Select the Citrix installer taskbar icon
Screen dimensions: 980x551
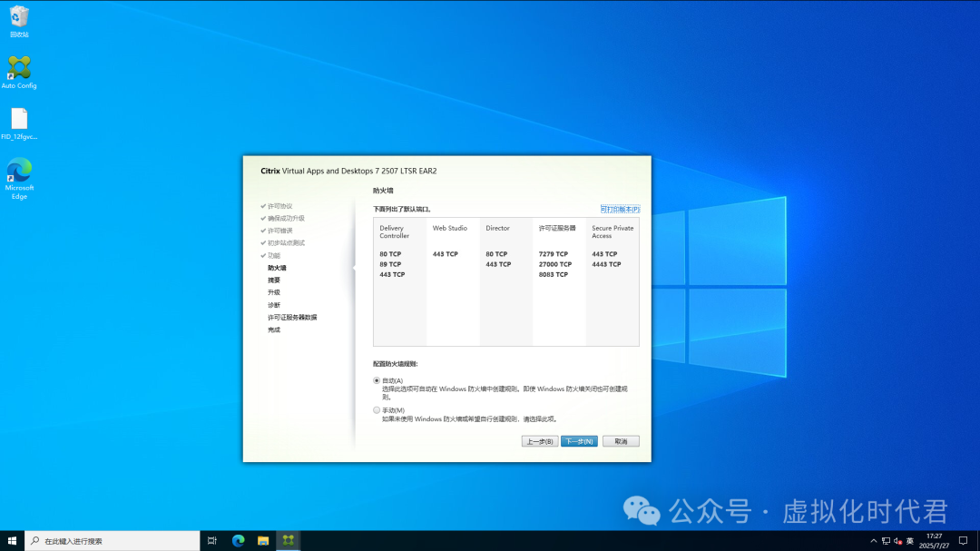pyautogui.click(x=289, y=541)
